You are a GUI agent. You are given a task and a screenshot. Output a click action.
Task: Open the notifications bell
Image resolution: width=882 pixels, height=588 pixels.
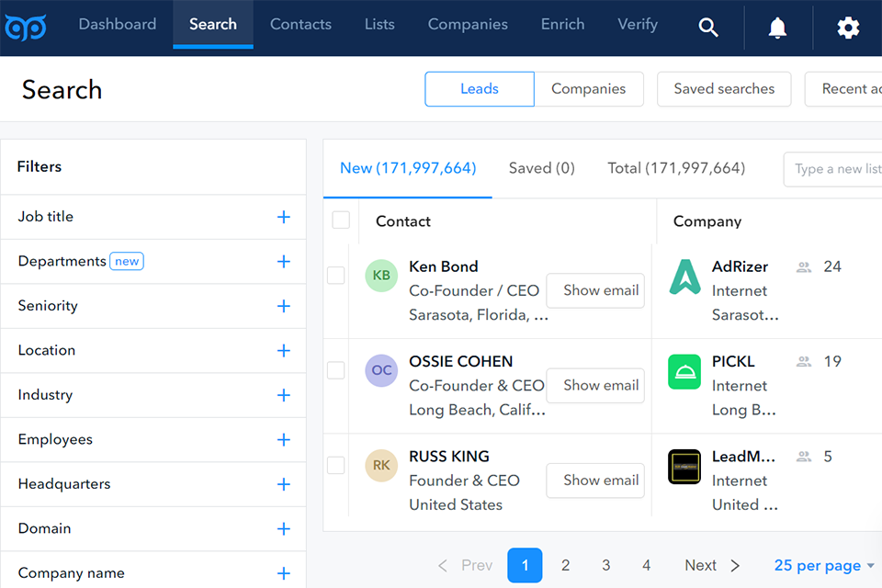coord(776,27)
